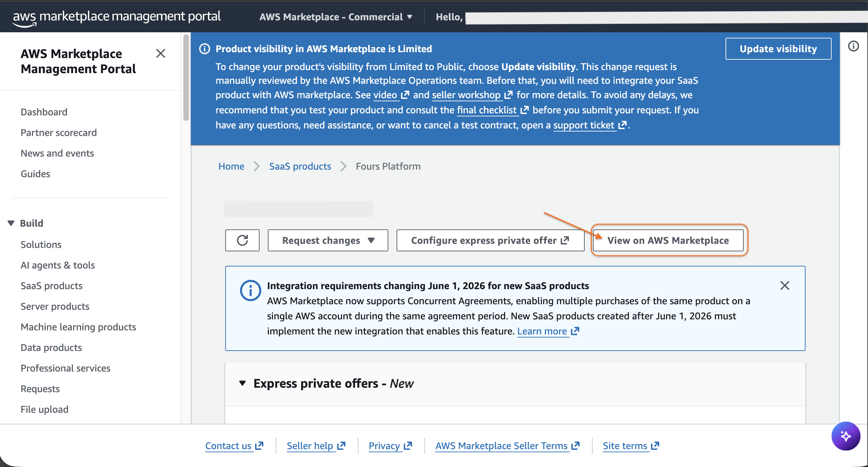
Task: Open Data products in the sidebar
Action: 51,348
